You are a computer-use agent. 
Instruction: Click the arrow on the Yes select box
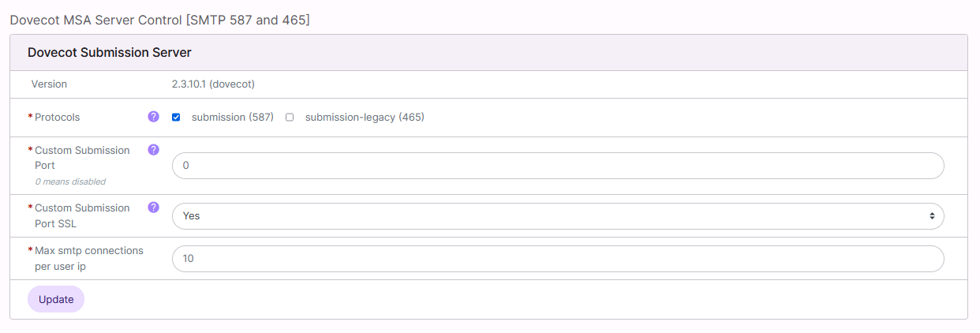tap(931, 215)
